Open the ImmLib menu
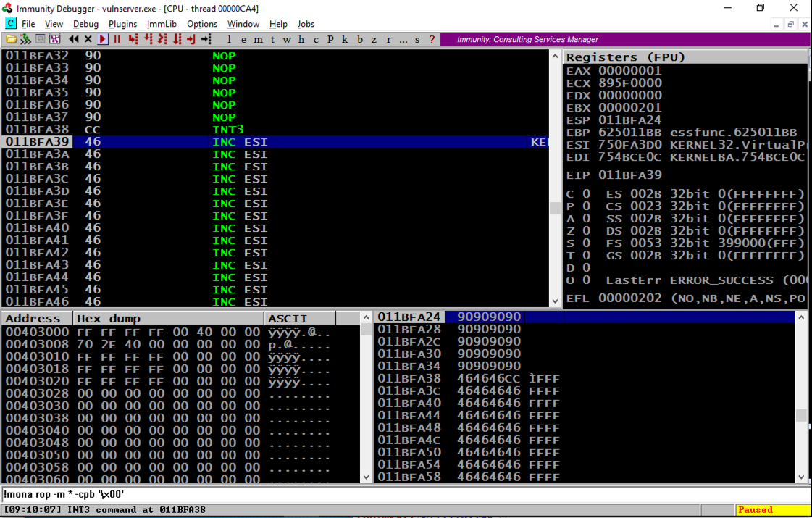The height and width of the screenshot is (518, 812). coord(162,24)
